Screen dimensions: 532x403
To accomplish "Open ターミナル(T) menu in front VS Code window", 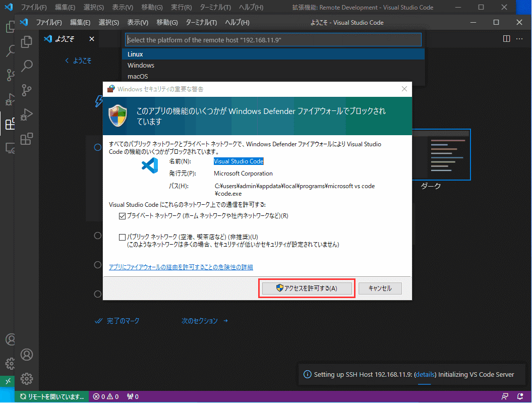I will 201,22.
